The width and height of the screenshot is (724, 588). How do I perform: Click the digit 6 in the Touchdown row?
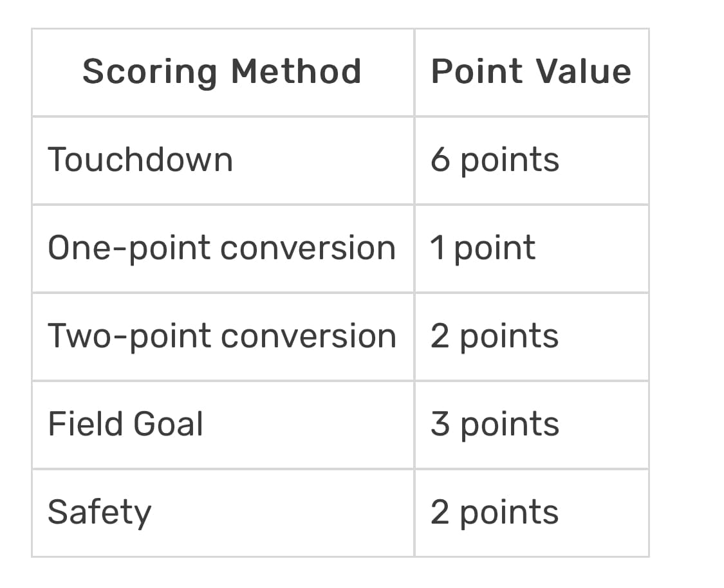(x=440, y=160)
